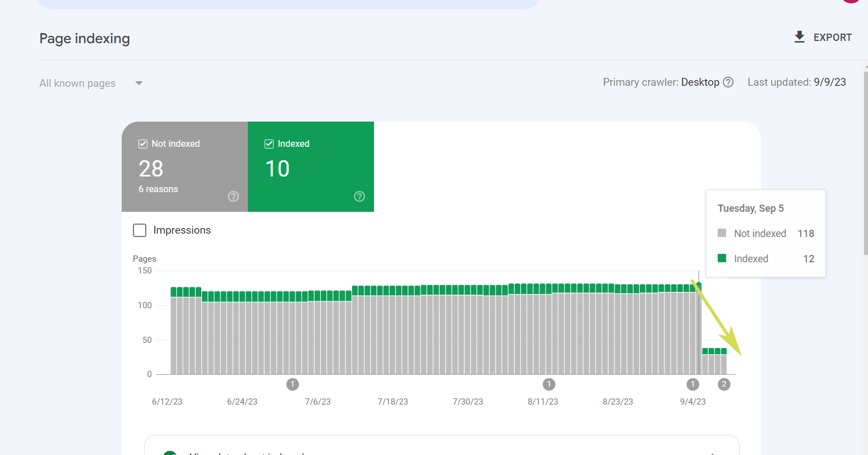Select annotation marker 2 at chart end
Viewport: 868px width, 455px height.
coord(724,384)
